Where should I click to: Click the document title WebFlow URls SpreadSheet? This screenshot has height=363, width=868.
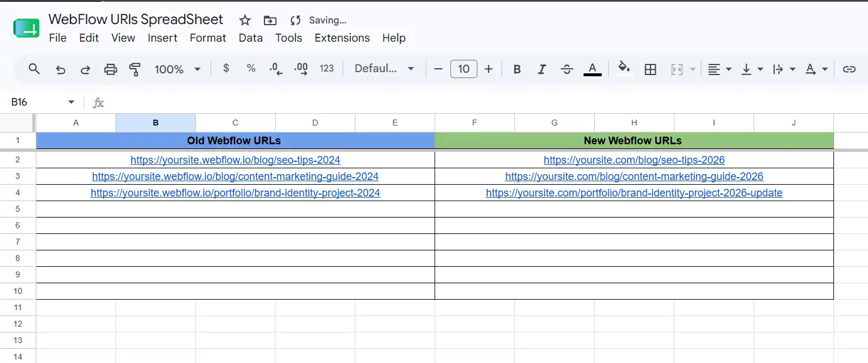pyautogui.click(x=135, y=19)
